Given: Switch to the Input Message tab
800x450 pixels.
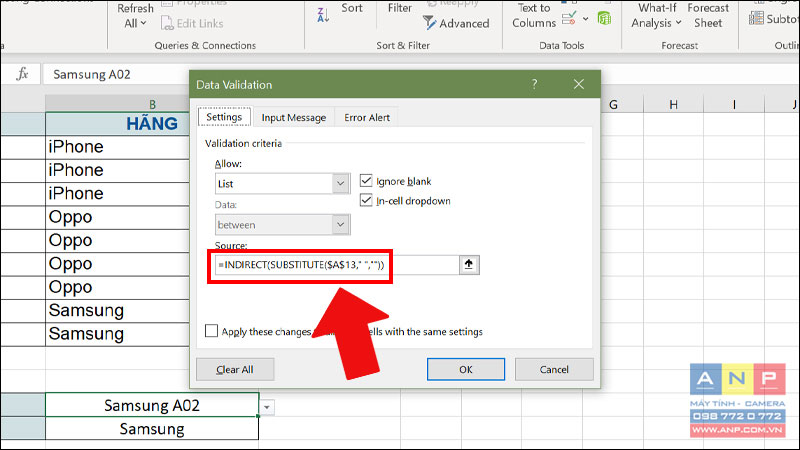Looking at the screenshot, I should coord(293,117).
